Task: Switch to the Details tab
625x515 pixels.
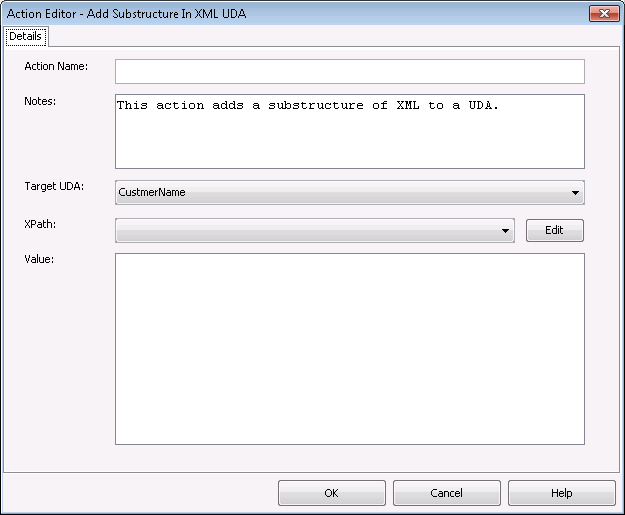Action: tap(26, 37)
